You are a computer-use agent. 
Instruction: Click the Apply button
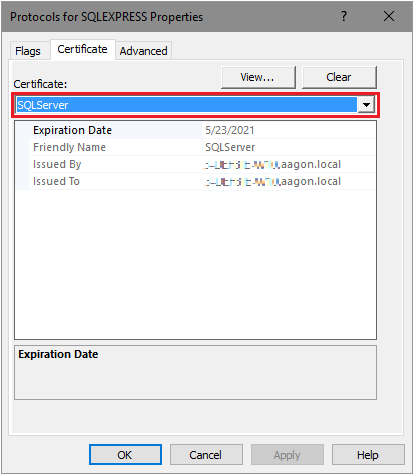(287, 455)
